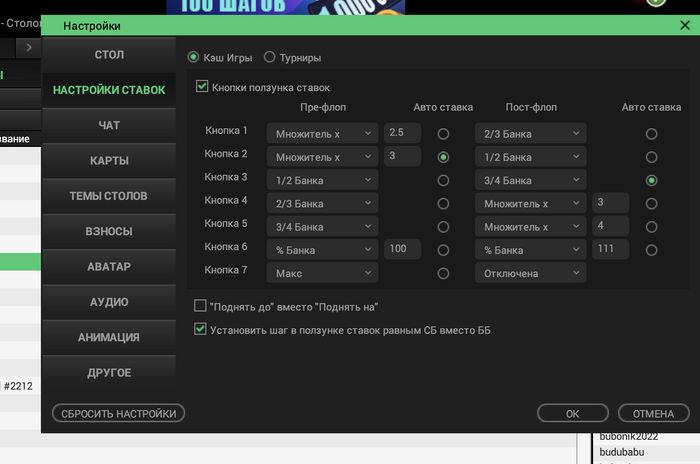Select the Кэш Игры radio button

coord(193,57)
